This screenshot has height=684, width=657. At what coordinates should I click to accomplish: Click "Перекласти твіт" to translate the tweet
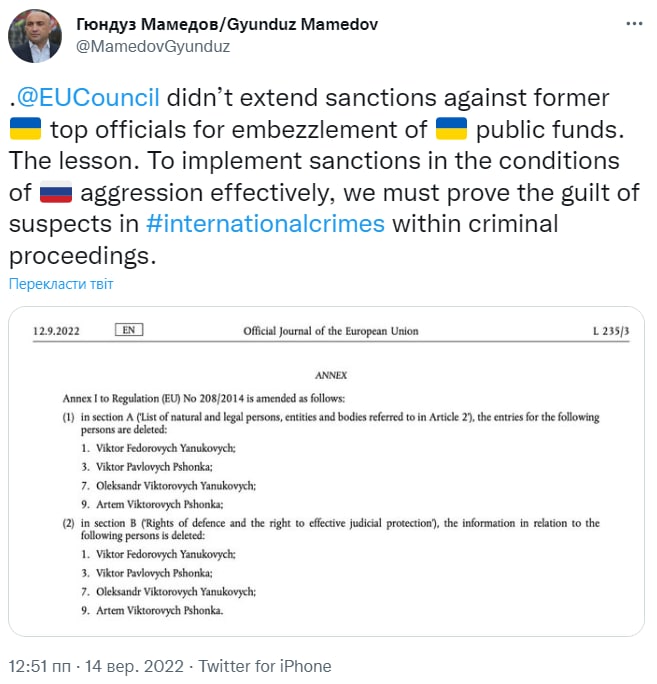tap(61, 284)
